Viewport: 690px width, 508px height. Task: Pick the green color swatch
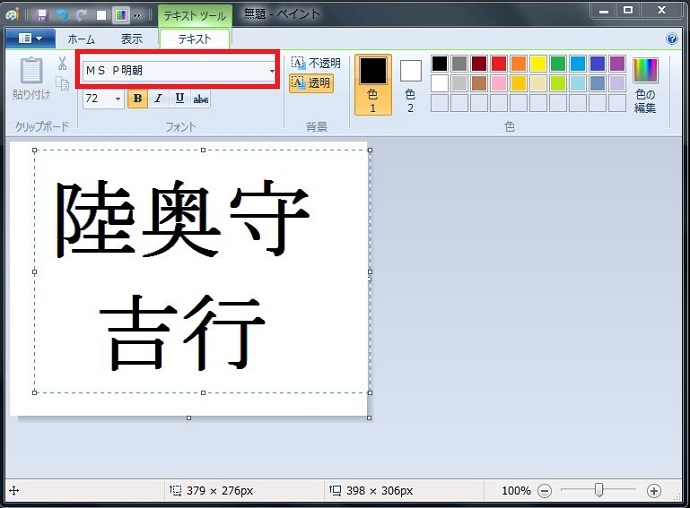pyautogui.click(x=558, y=64)
